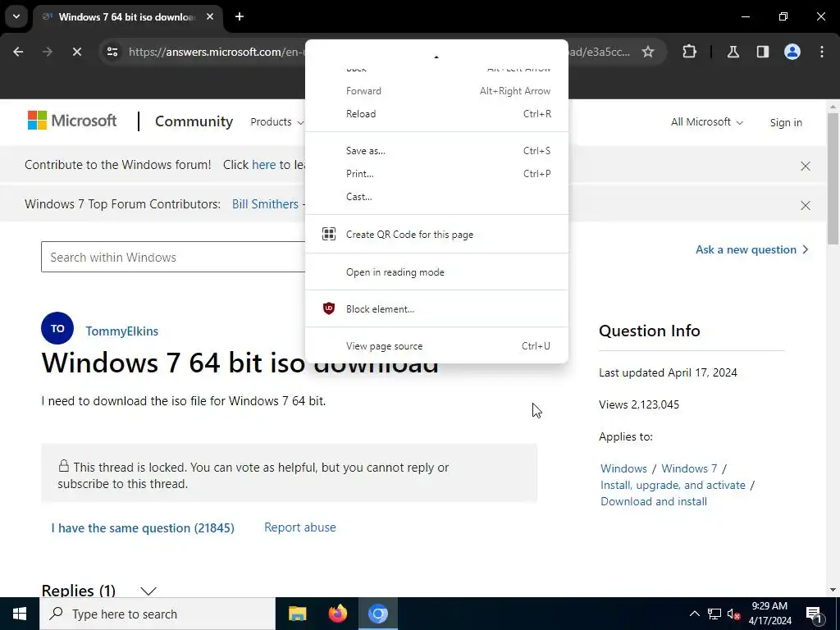Click the muted volume tray icon
This screenshot has height=630, width=840.
coord(733,614)
